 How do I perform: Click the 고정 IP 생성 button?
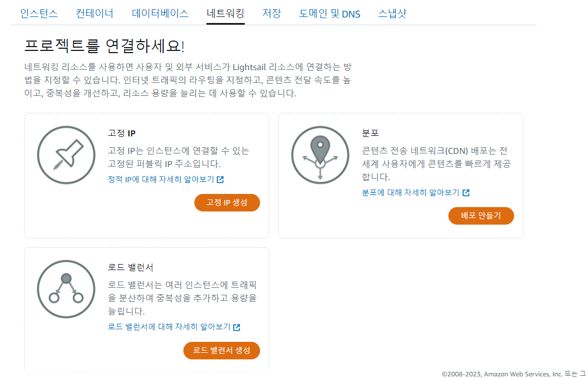pos(227,203)
